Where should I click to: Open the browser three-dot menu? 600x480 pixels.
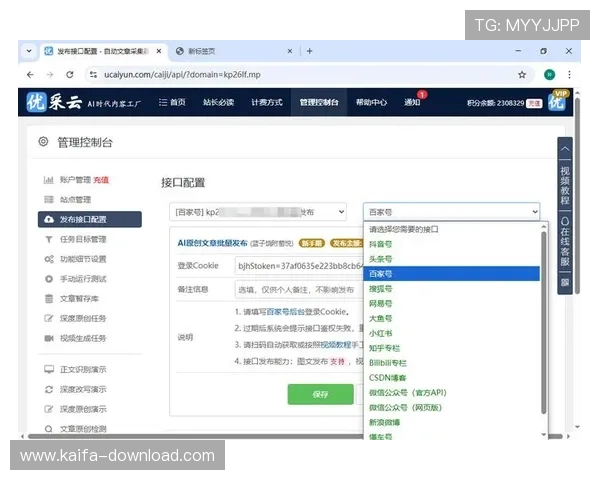(x=569, y=75)
